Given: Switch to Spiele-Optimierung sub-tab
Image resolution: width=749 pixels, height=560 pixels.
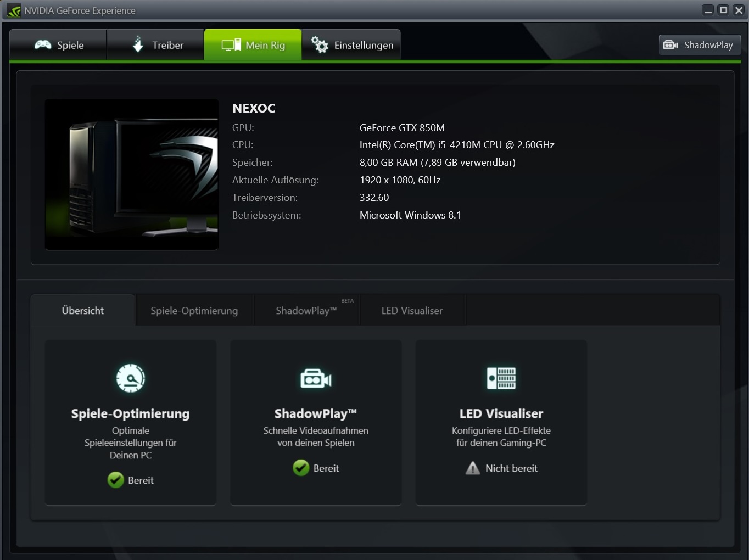Looking at the screenshot, I should 194,311.
